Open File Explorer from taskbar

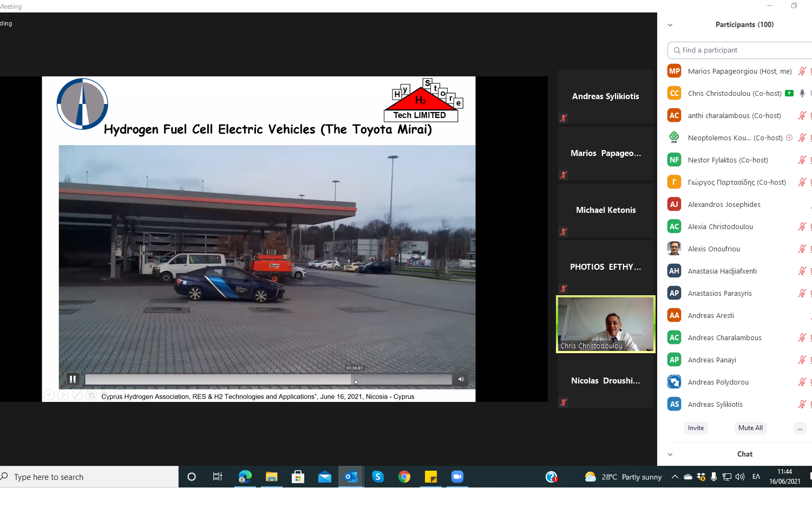point(271,477)
